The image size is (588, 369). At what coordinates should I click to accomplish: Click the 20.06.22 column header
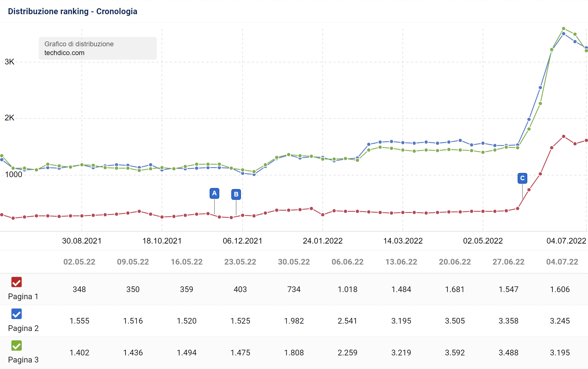coord(455,262)
